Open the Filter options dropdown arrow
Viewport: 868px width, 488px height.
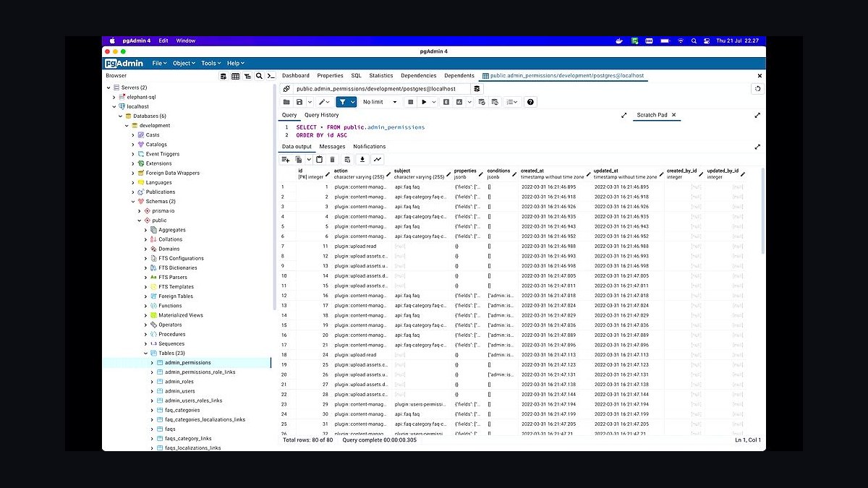point(352,102)
